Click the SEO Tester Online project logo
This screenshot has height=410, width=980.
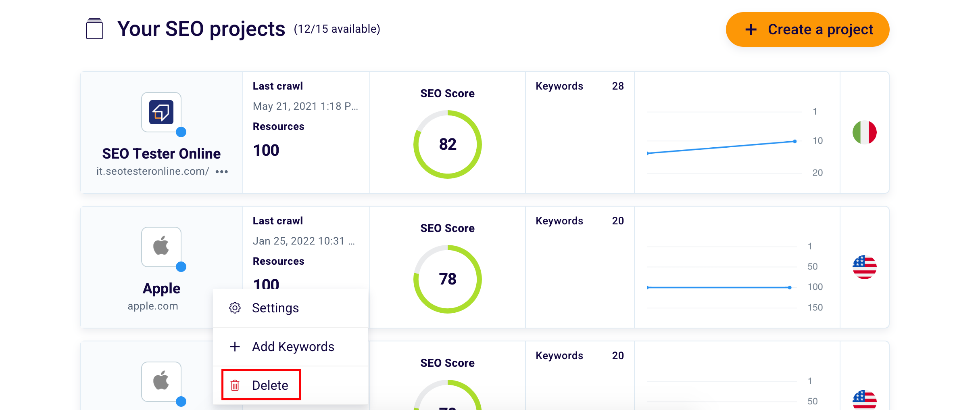(x=161, y=112)
